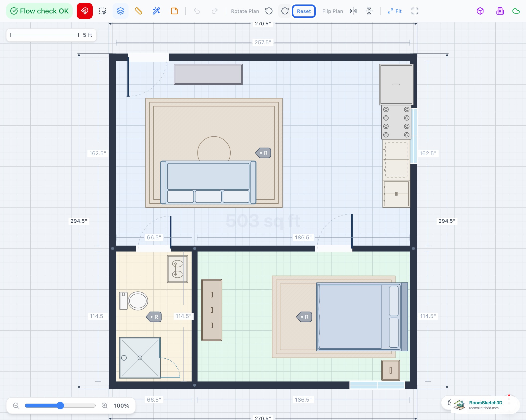
Task: Select the double sink vanity
Action: 178,269
